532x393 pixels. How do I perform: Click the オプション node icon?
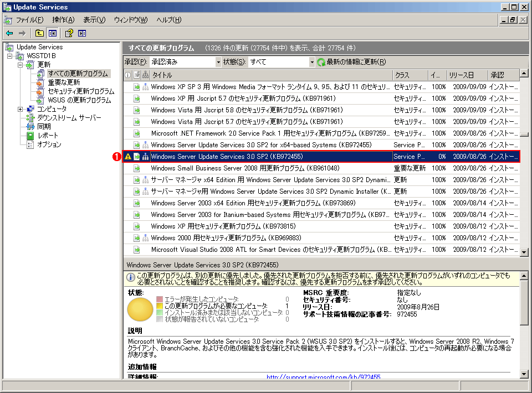point(30,144)
